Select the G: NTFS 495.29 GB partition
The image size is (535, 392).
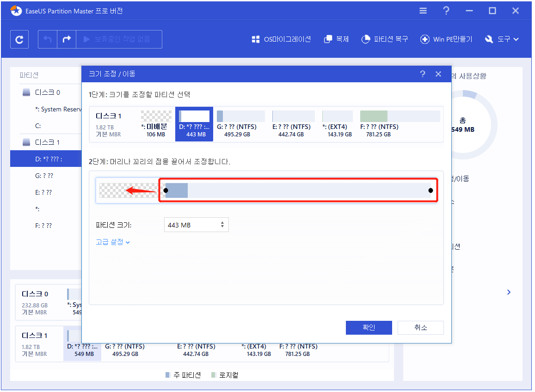[x=240, y=124]
